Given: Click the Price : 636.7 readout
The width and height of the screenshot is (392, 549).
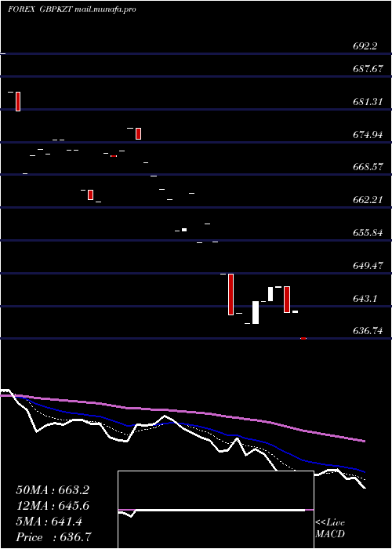Looking at the screenshot, I should tap(53, 537).
